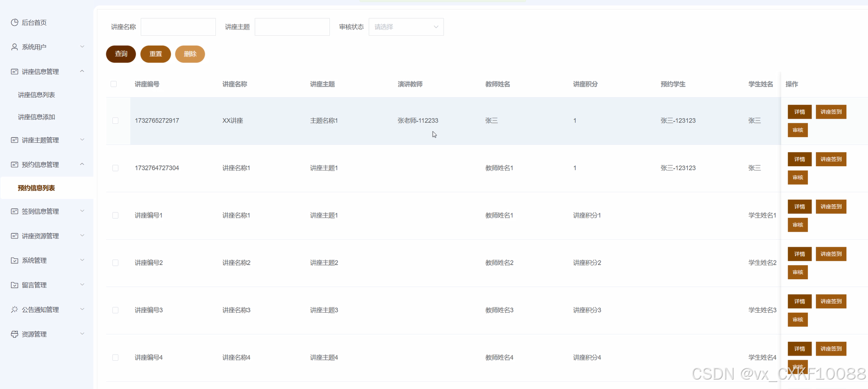Open 签到信息管理 menu label

pos(40,211)
